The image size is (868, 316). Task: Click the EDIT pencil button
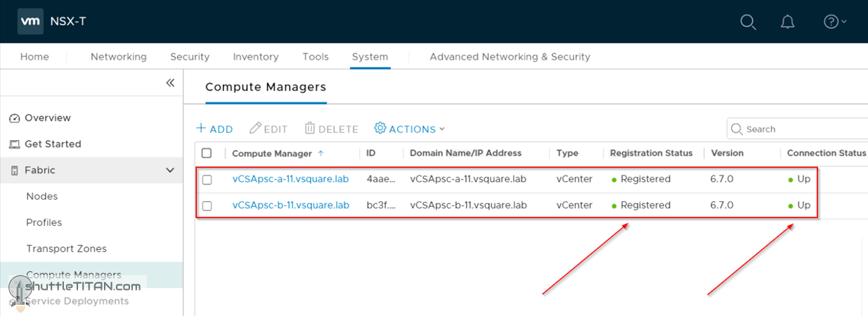click(268, 129)
